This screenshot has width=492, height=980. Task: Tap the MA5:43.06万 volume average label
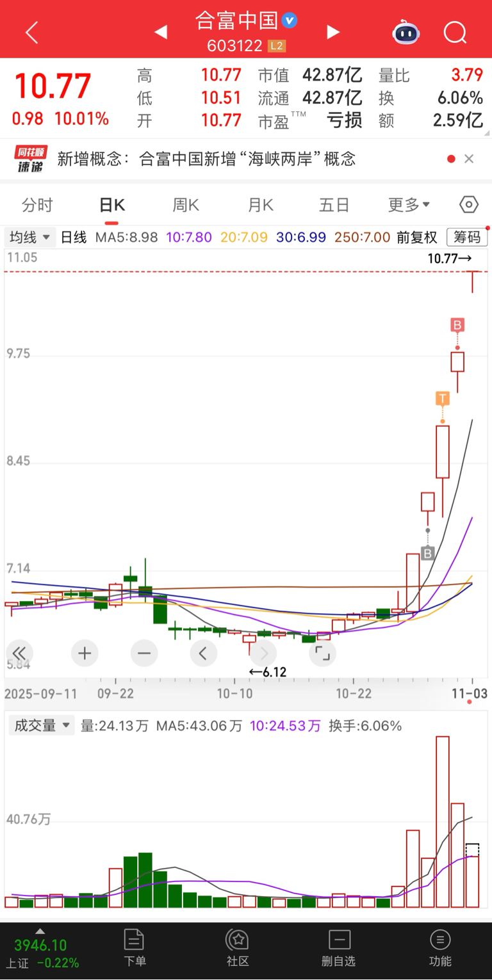[200, 726]
